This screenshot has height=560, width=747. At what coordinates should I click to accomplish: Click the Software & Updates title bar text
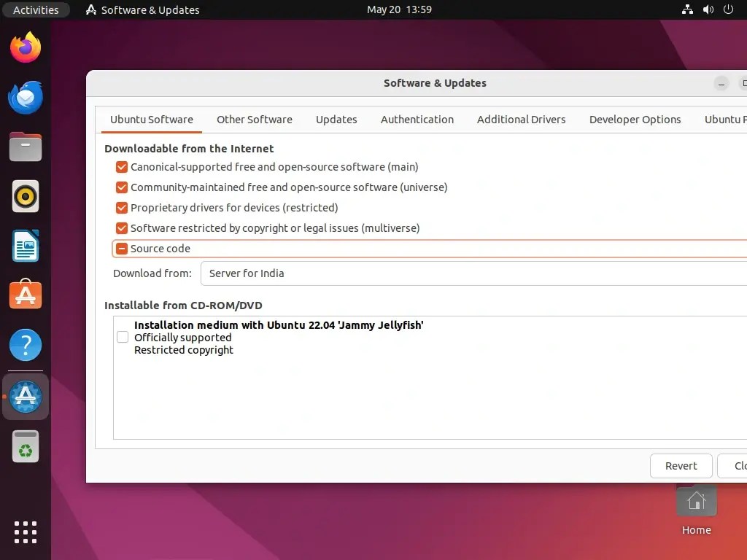(435, 83)
